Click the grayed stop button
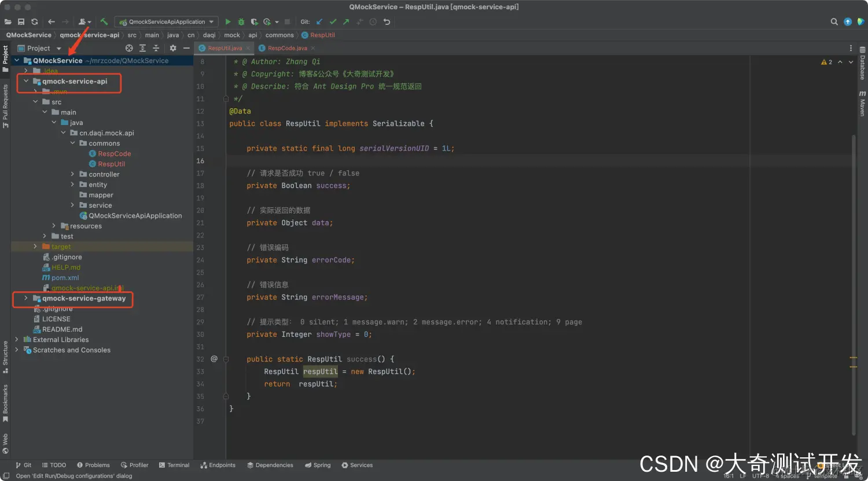 pos(288,22)
